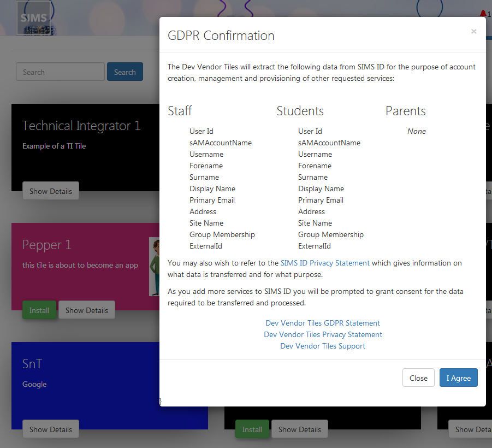Open the SIMS ID Privacy Statement link

[x=325, y=263]
